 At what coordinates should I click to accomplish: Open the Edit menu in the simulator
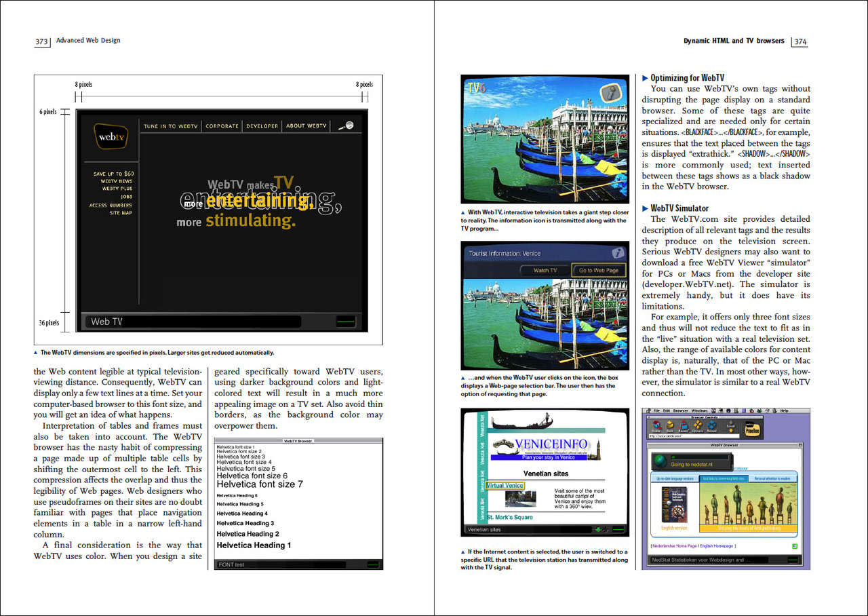tap(667, 410)
